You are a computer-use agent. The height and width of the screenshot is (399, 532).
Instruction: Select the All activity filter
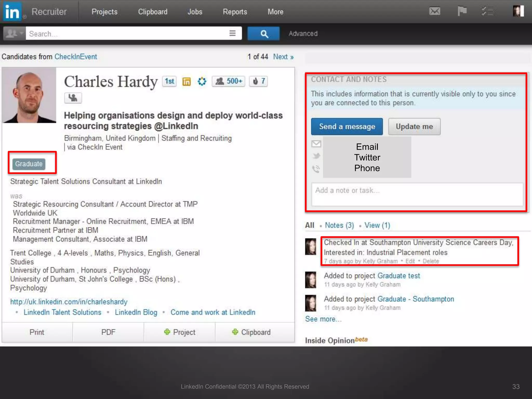pyautogui.click(x=310, y=225)
